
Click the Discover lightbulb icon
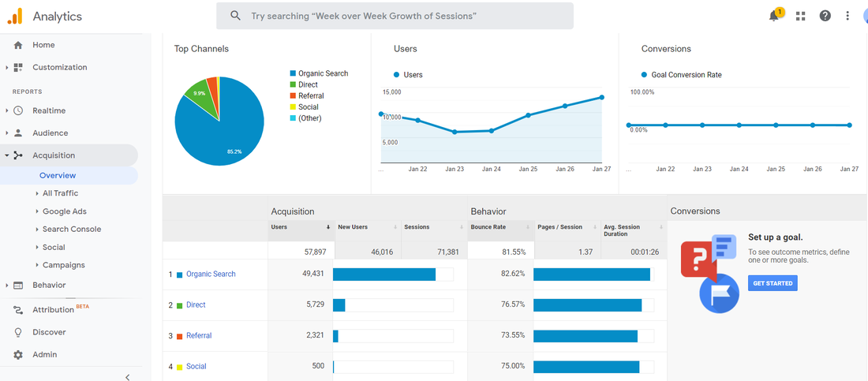tap(18, 332)
